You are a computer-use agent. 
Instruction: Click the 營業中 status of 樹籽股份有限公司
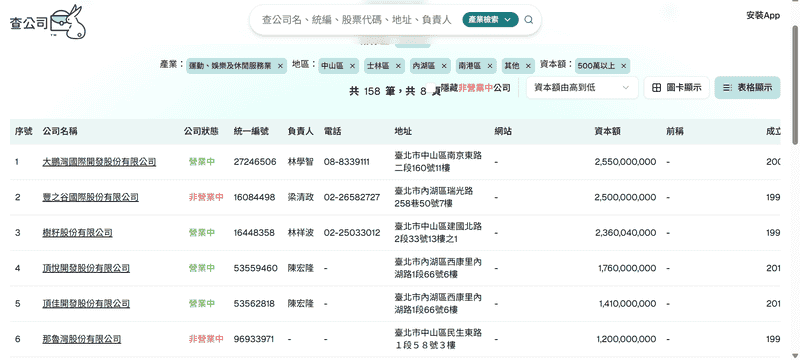[202, 233]
